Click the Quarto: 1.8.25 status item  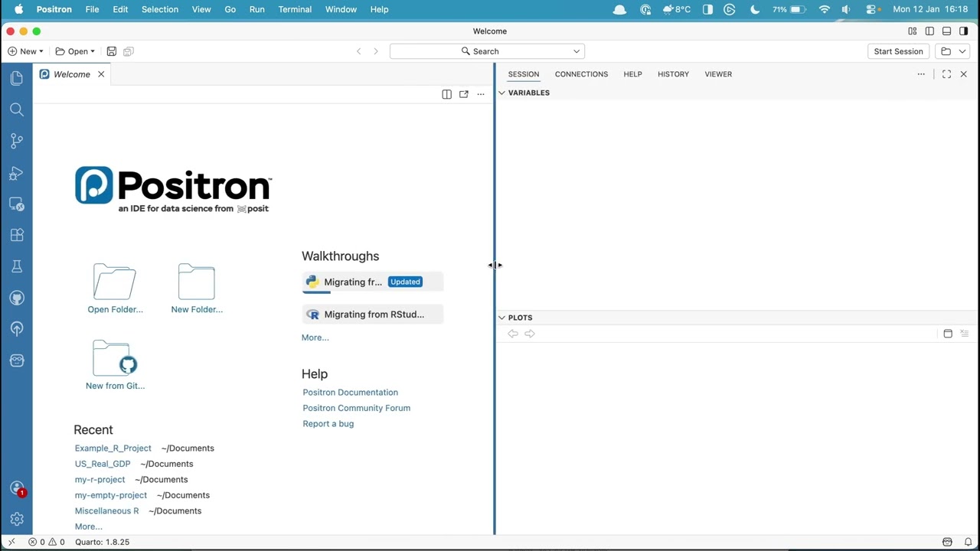point(102,542)
